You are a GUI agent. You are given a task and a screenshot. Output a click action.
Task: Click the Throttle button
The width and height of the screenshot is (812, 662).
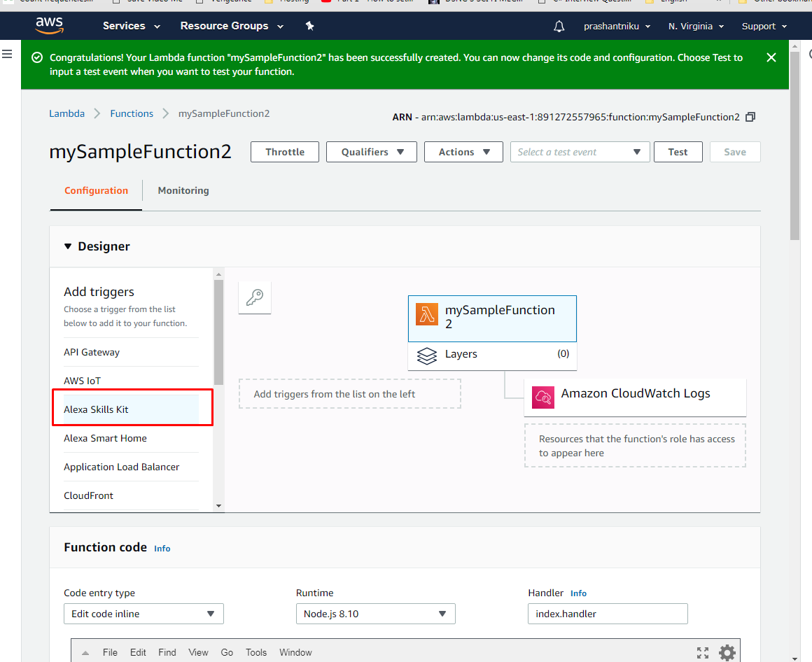285,152
